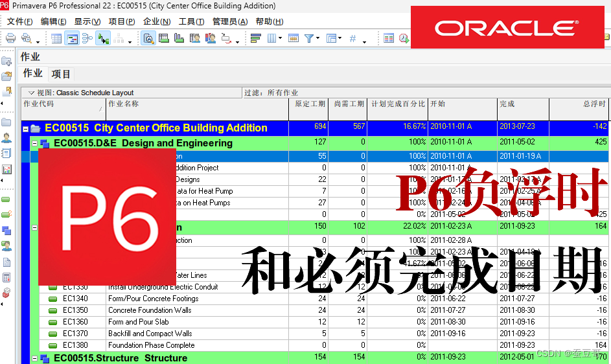The image size is (611, 364).
Task: Click the Timescale icon
Action: coord(293,38)
